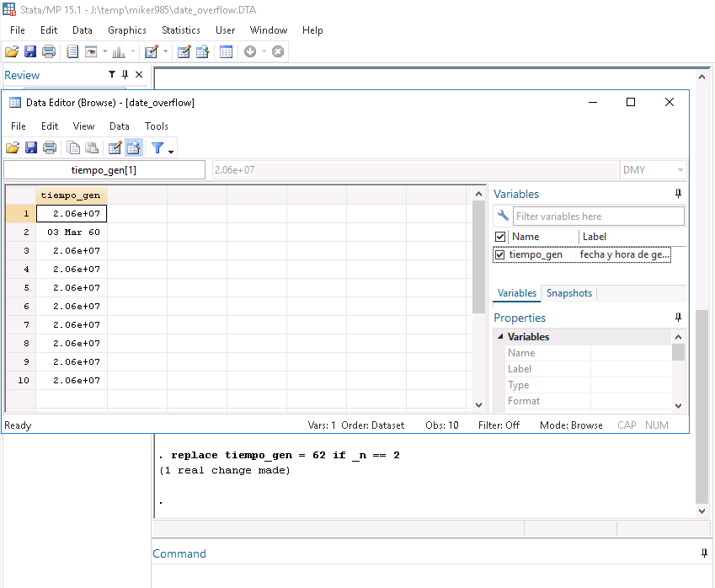
Task: Click Open icon in Data Editor toolbar
Action: point(13,147)
